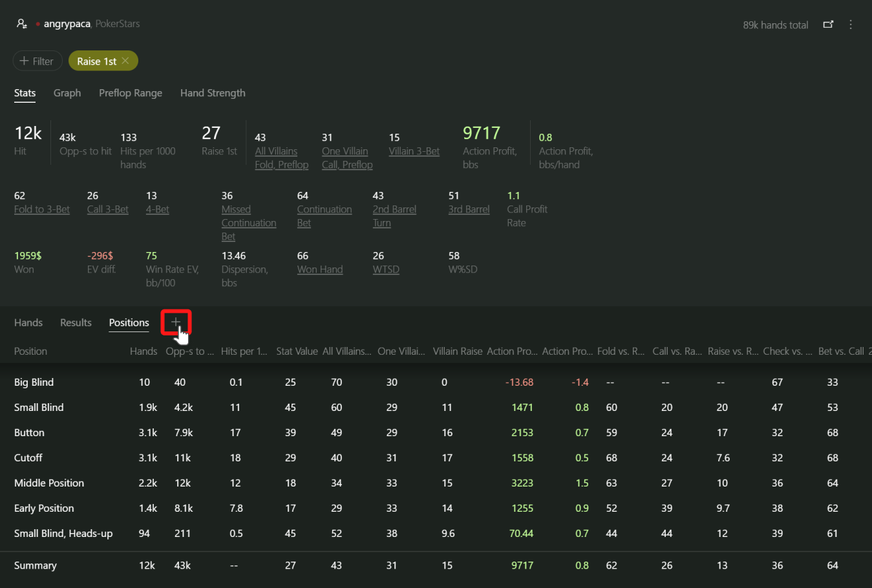Click the WTSD stat link
The width and height of the screenshot is (872, 588).
[386, 269]
